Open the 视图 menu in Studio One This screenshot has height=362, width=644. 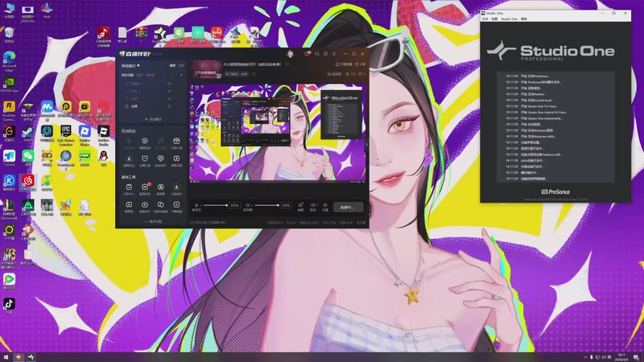(494, 19)
